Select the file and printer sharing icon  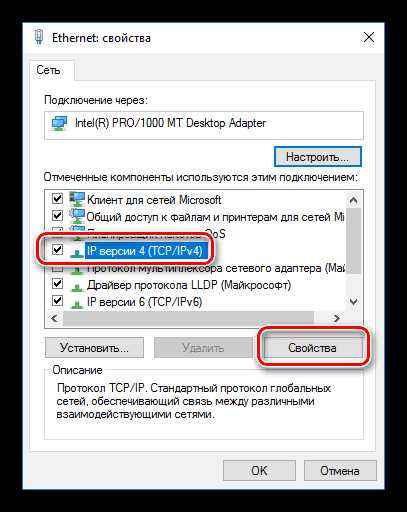pos(77,217)
